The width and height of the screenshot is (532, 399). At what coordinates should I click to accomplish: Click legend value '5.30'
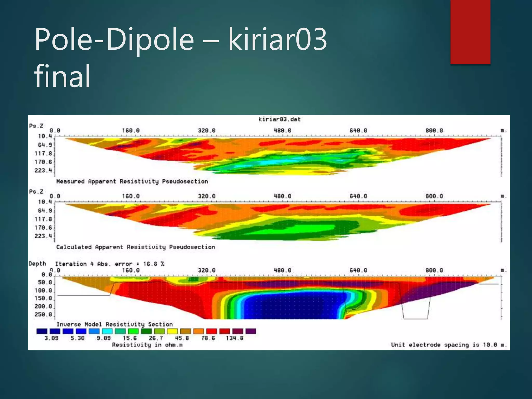click(x=77, y=338)
